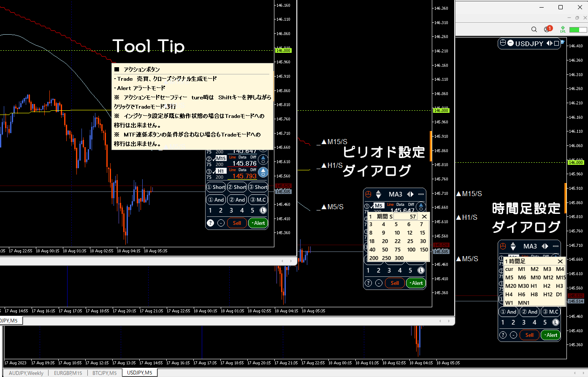
Task: Click Sell on the 時間足 dialog panel
Action: click(x=529, y=335)
